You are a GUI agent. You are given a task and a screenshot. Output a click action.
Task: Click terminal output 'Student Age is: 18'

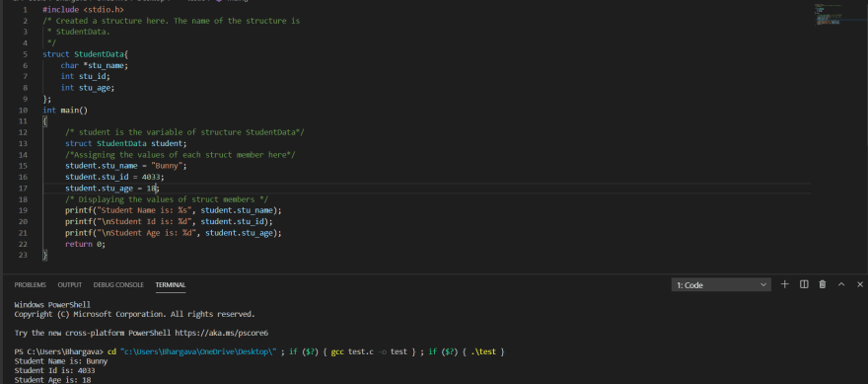(x=52, y=380)
